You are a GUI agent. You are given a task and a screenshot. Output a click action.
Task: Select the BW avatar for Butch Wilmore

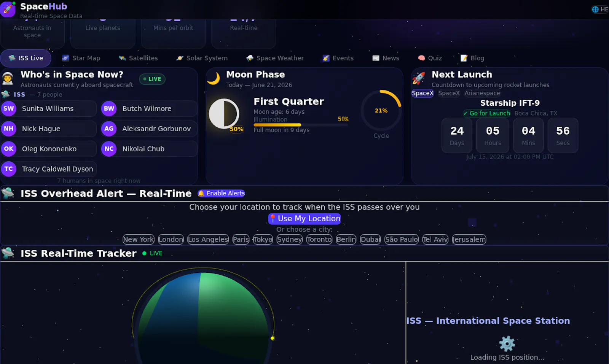(109, 109)
